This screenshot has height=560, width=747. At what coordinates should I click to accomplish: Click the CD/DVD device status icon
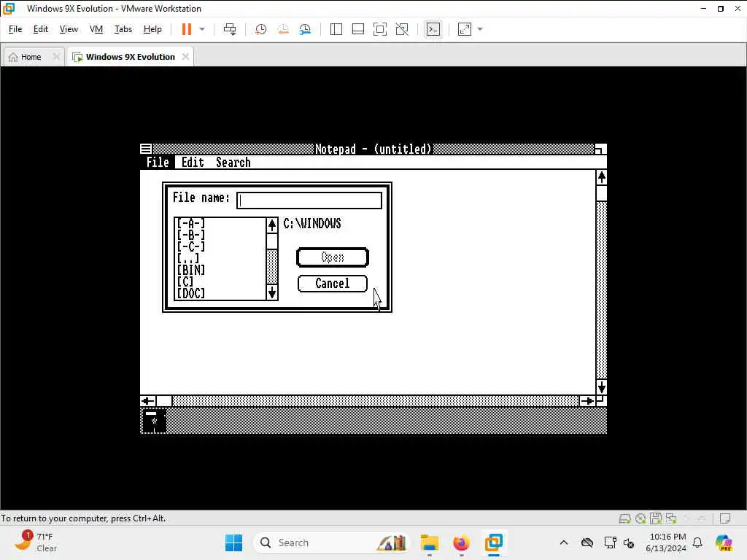coord(640,518)
